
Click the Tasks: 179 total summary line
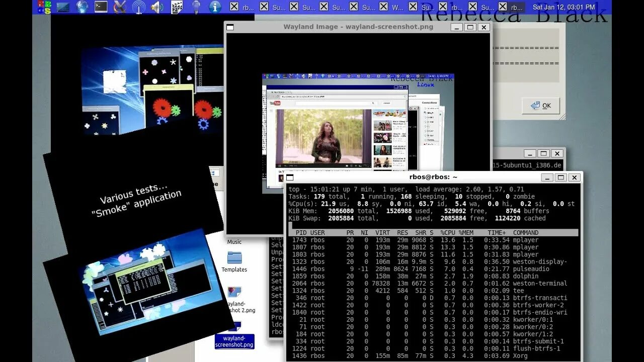(412, 197)
